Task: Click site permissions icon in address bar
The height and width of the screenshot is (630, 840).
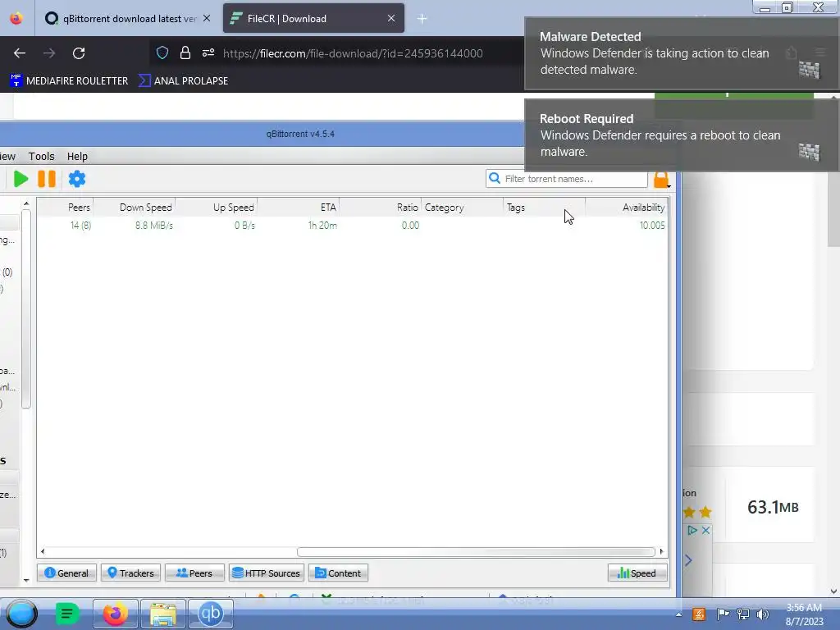Action: pos(208,52)
